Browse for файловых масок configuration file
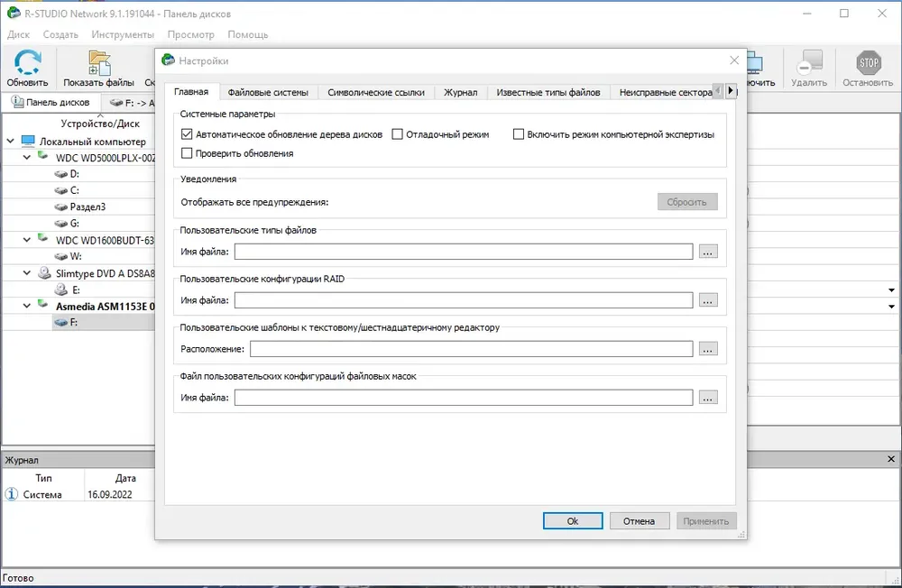This screenshot has width=902, height=588. tap(708, 398)
